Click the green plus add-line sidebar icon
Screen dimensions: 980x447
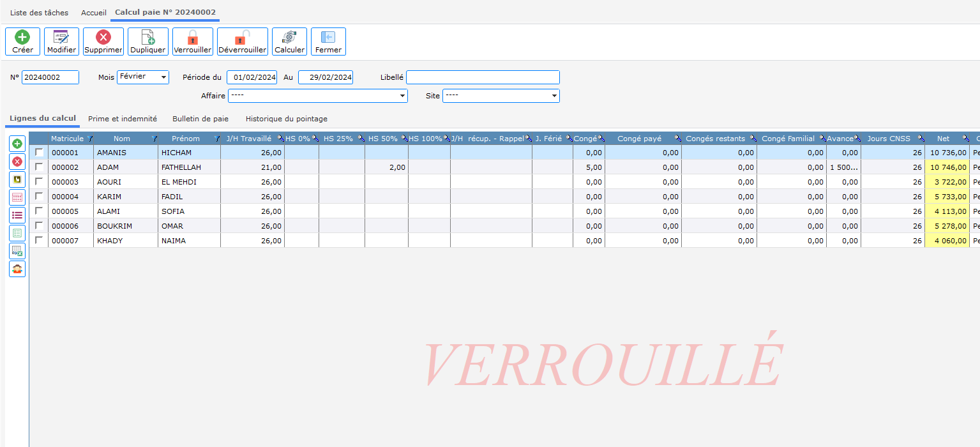(17, 144)
